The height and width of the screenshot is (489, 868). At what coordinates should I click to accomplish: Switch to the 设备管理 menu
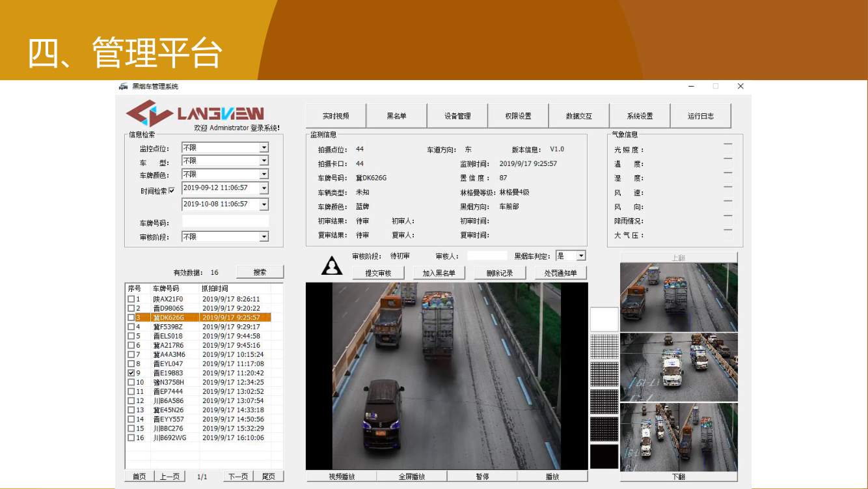point(457,116)
